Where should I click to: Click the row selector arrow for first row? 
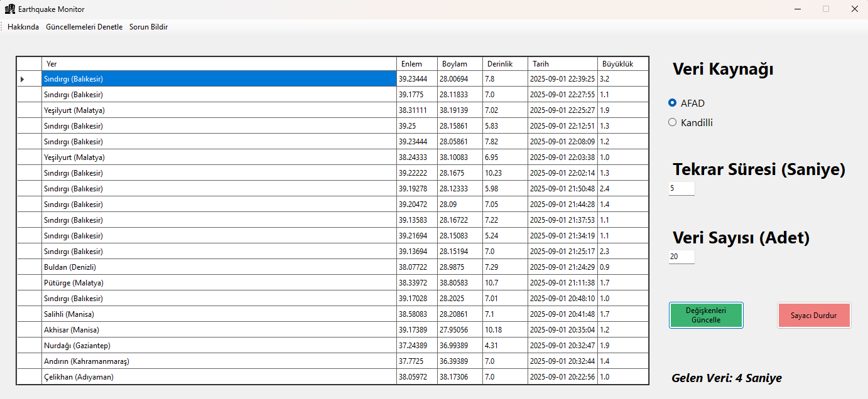[23, 79]
